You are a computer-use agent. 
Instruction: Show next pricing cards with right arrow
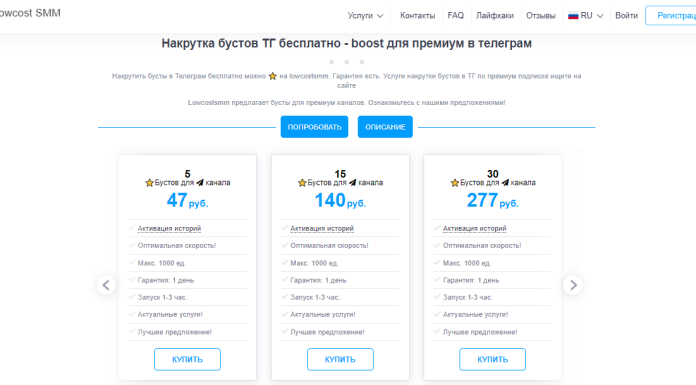coord(573,285)
